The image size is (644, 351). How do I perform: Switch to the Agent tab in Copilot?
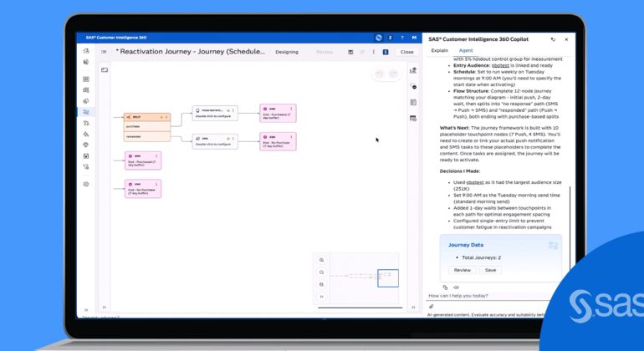[x=466, y=50]
